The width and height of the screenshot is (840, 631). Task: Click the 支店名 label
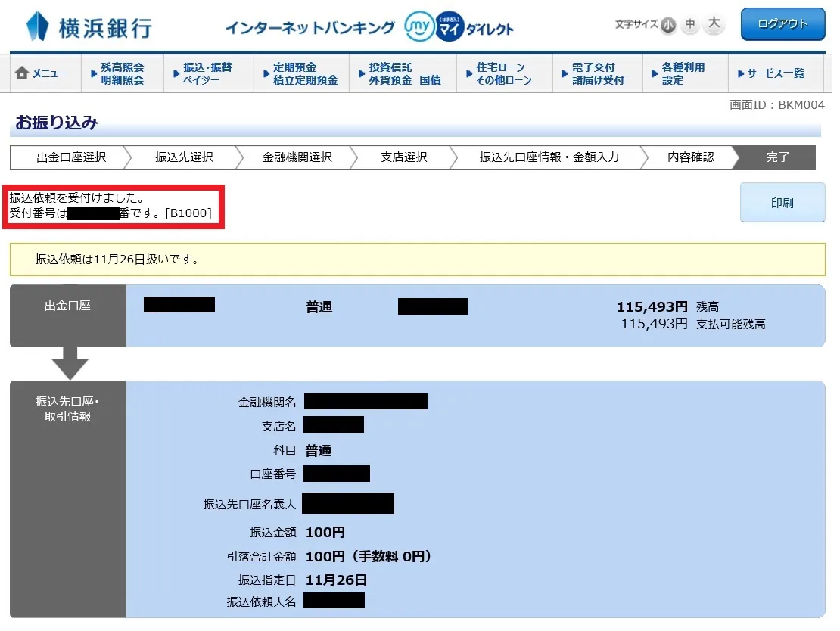[278, 427]
